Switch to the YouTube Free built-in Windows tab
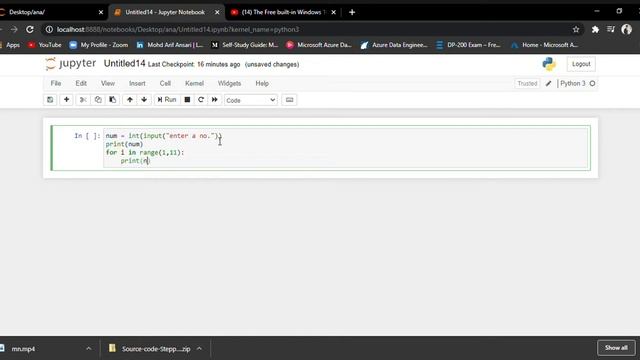The image size is (640, 360). (281, 12)
